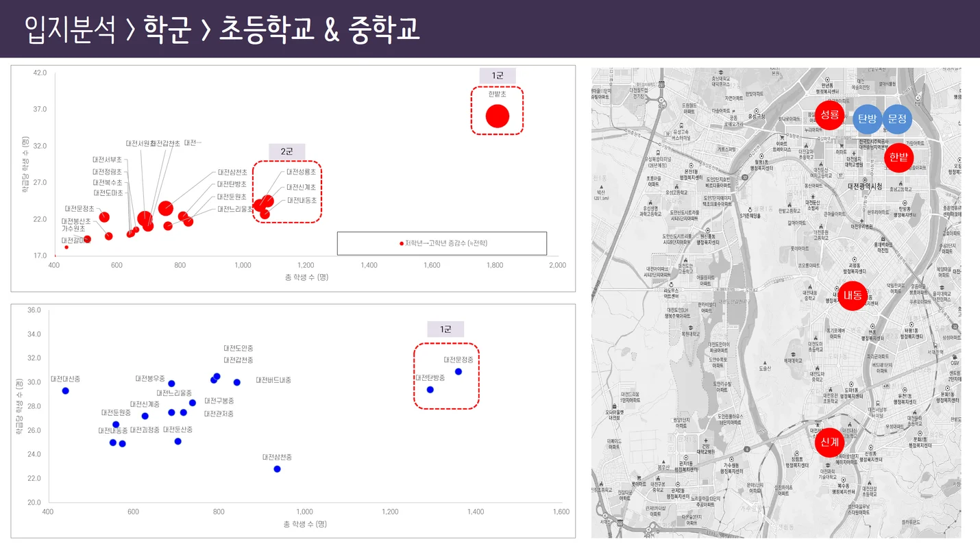The width and height of the screenshot is (980, 548).
Task: Click the 2,000 x-axis value in elementary chart
Action: [x=557, y=265]
